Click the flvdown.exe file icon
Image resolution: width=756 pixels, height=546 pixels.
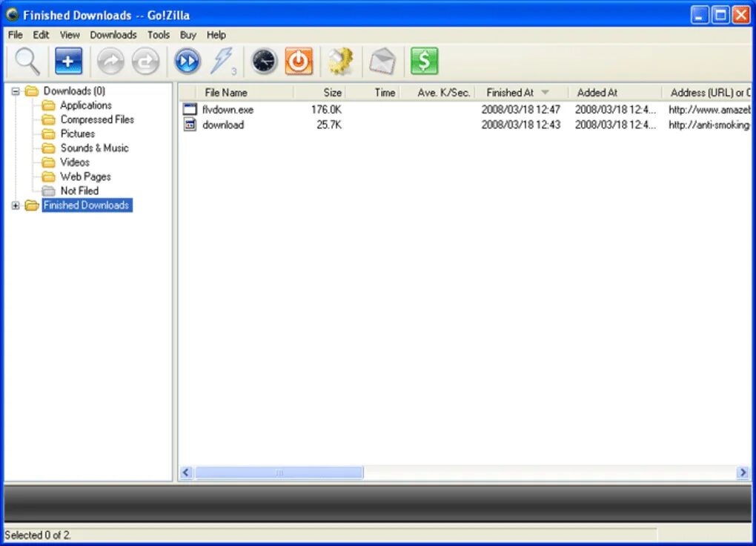(190, 109)
